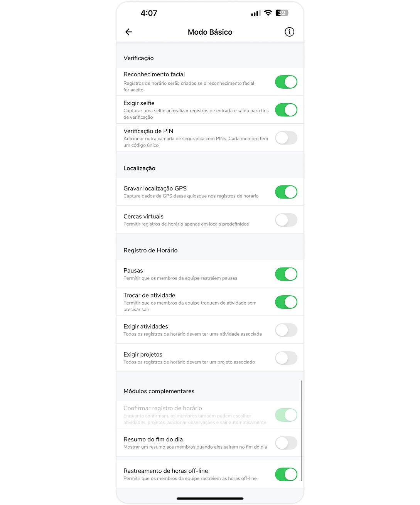Disable Gravar localização GPS switch
The width and height of the screenshot is (420, 505).
point(286,192)
